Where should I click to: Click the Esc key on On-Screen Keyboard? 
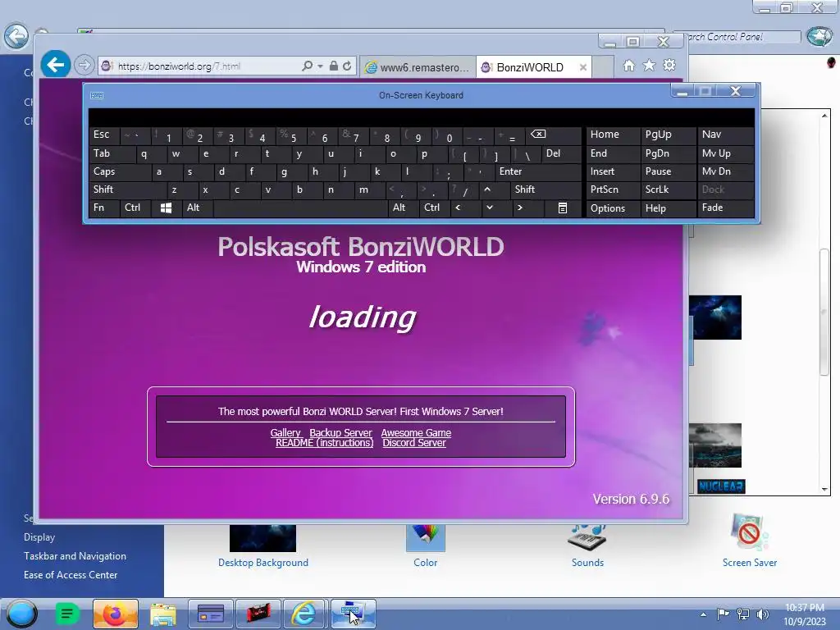click(x=104, y=135)
